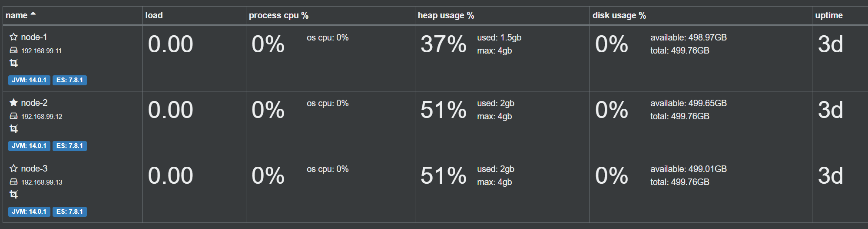Click the filled master star beside node-2
The image size is (868, 229).
click(13, 103)
